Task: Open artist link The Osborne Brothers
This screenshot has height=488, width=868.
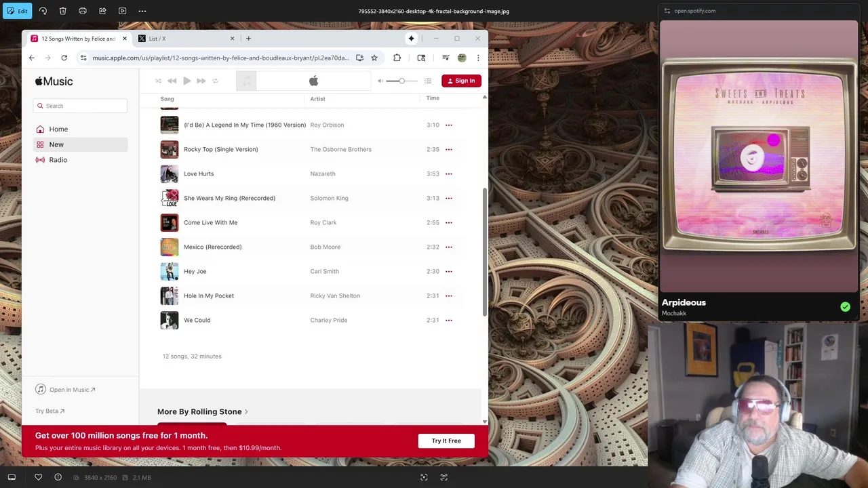Action: pos(341,149)
